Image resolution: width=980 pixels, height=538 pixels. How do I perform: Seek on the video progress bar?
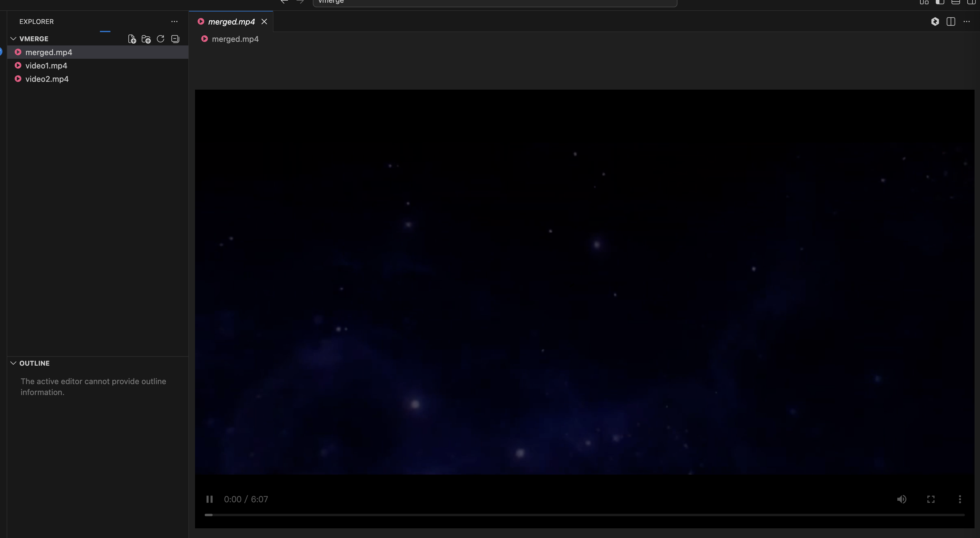click(584, 515)
